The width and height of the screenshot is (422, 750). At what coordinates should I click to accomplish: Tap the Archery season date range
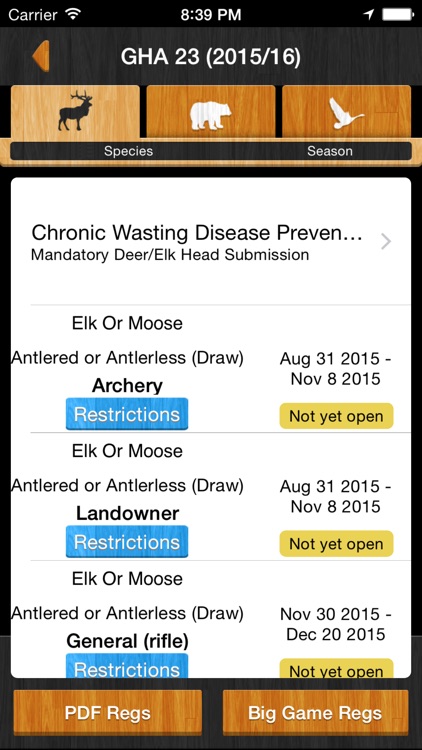335,369
